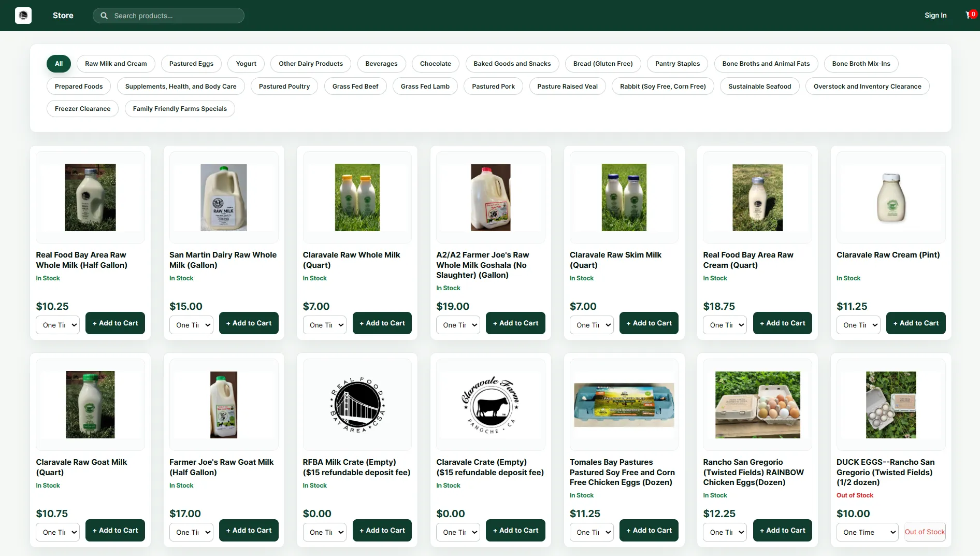This screenshot has width=980, height=556.
Task: Open Overstock and Inventory Clearance
Action: tap(868, 87)
